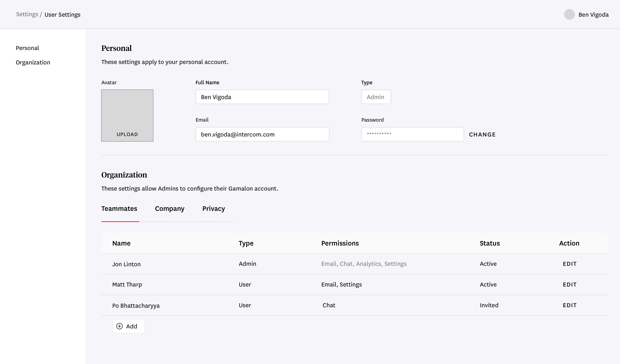Image resolution: width=620 pixels, height=364 pixels.
Task: Switch to the Privacy tab
Action: tap(214, 209)
